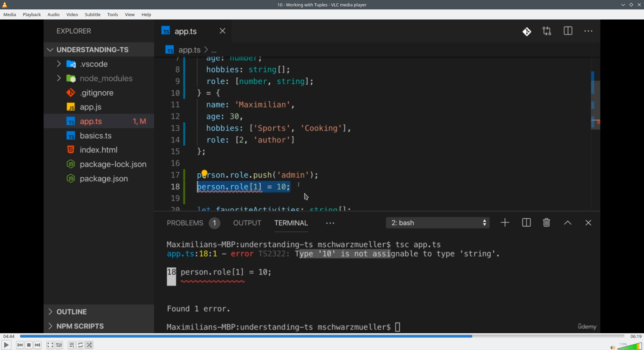This screenshot has height=350, width=644.
Task: Open the Video menu
Action: click(x=72, y=15)
